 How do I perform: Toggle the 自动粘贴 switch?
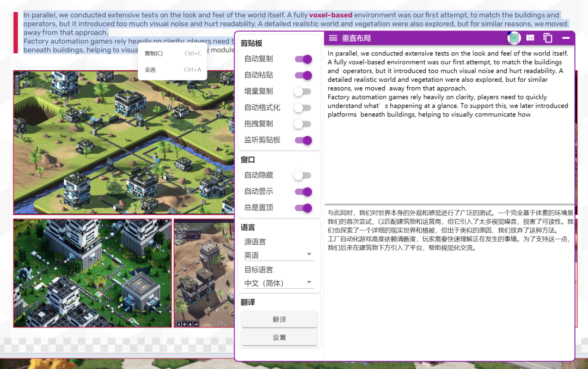click(303, 75)
